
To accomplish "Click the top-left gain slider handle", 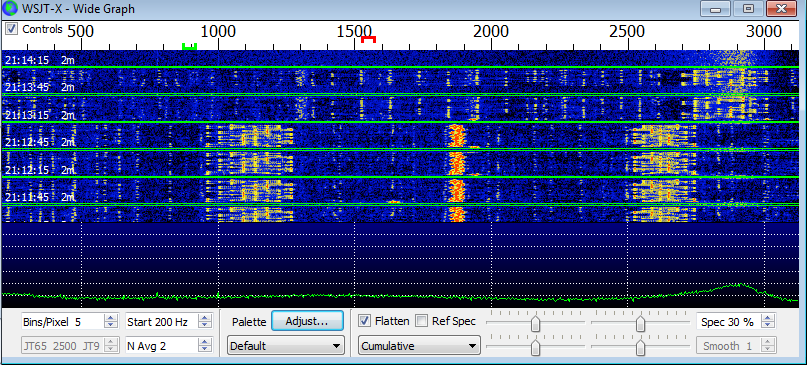I will pyautogui.click(x=536, y=324).
